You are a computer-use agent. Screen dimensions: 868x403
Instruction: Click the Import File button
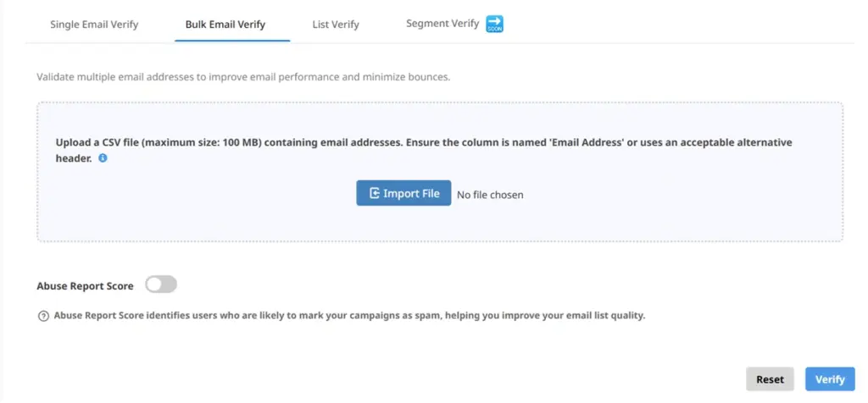403,193
